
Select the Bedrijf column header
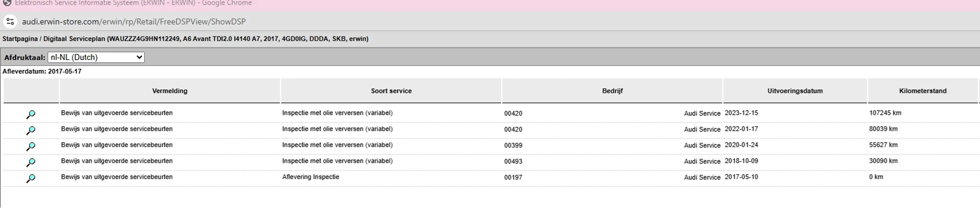[x=612, y=91]
